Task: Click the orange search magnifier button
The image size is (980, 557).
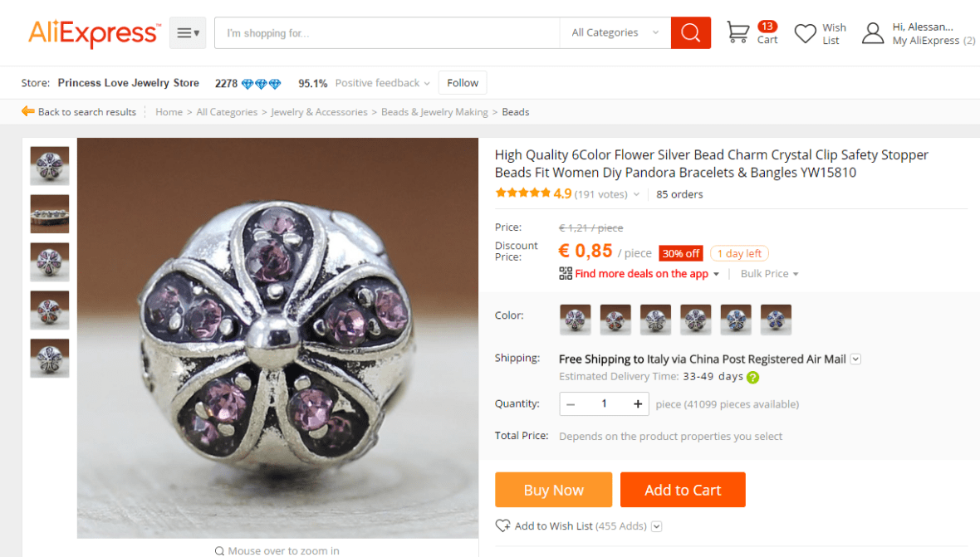Action: [x=690, y=33]
